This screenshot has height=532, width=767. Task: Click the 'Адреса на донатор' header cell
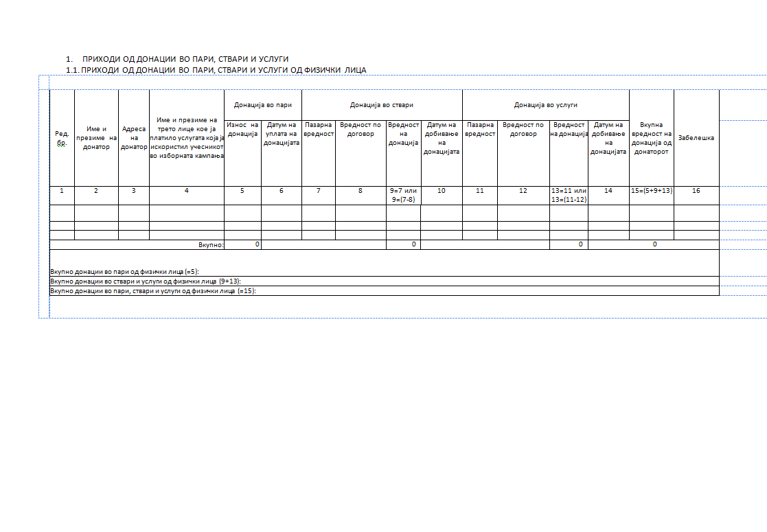(134, 137)
